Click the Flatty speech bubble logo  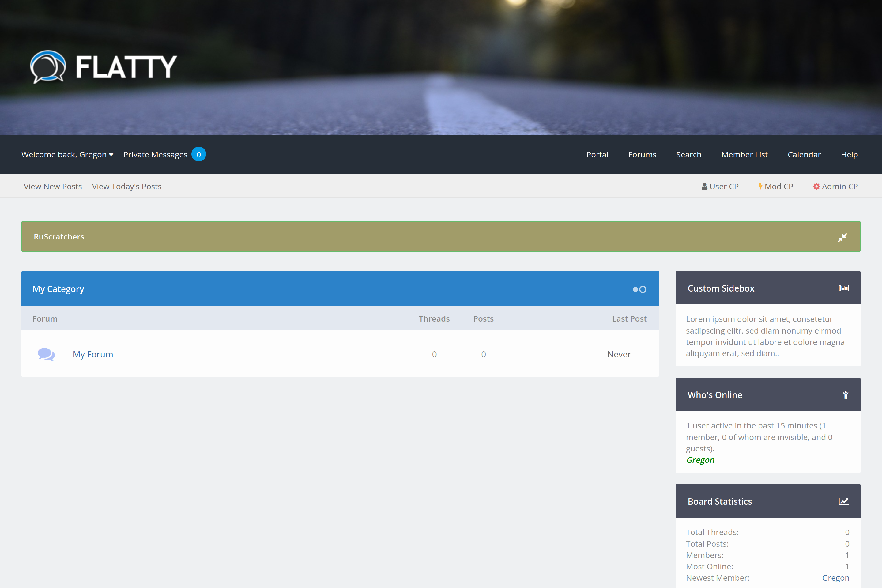pos(48,67)
